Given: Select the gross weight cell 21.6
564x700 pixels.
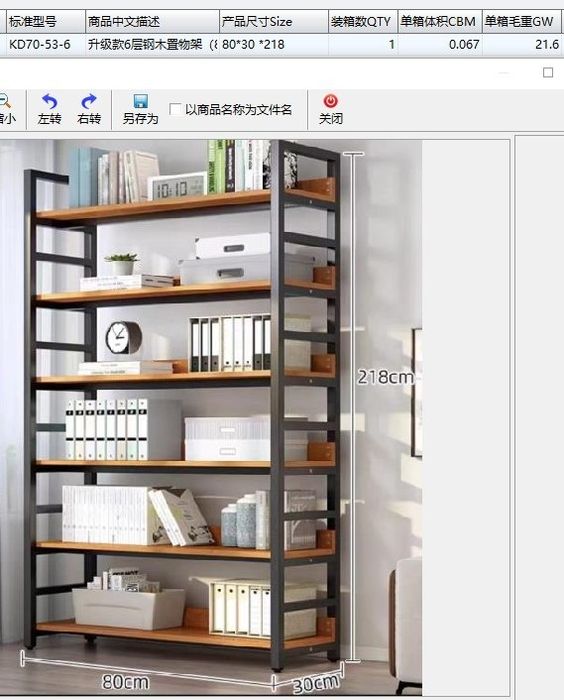Looking at the screenshot, I should [522, 45].
